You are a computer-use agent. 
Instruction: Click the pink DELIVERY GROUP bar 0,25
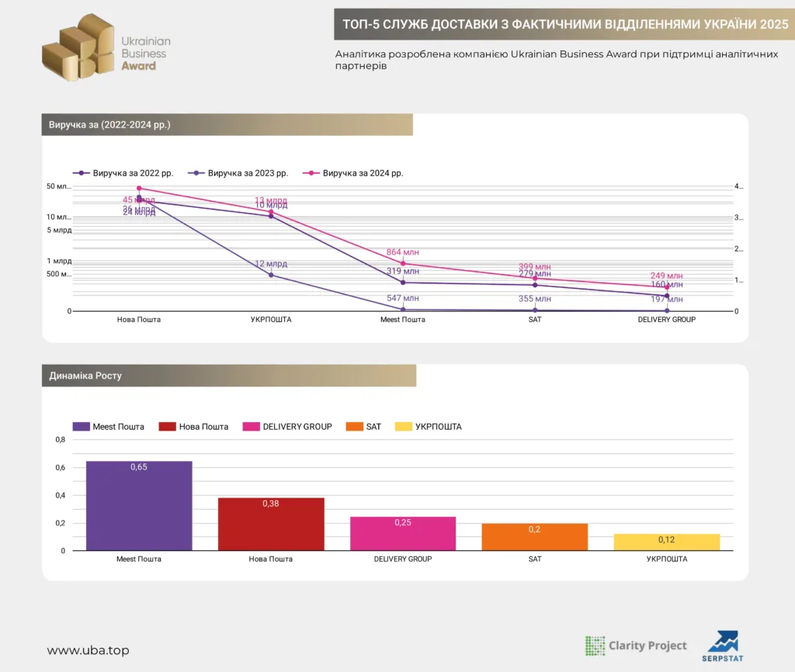tap(403, 534)
